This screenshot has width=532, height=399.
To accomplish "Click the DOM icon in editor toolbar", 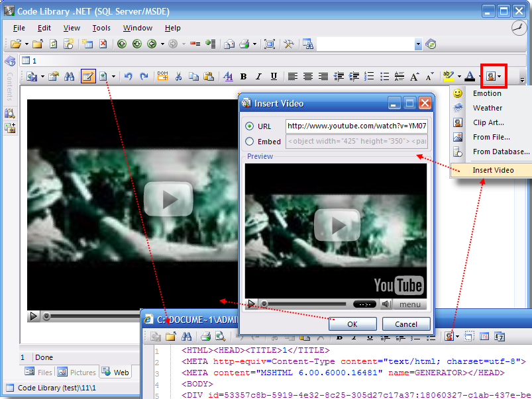I will 162,76.
